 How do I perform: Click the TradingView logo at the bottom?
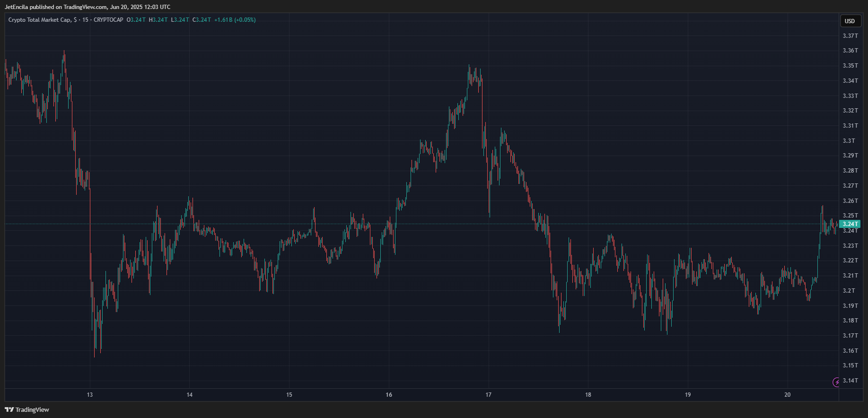pos(27,409)
